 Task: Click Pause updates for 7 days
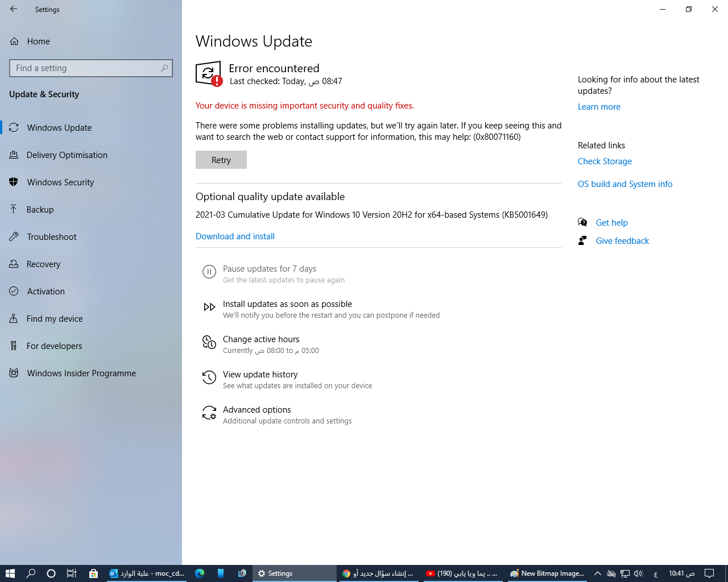(270, 269)
